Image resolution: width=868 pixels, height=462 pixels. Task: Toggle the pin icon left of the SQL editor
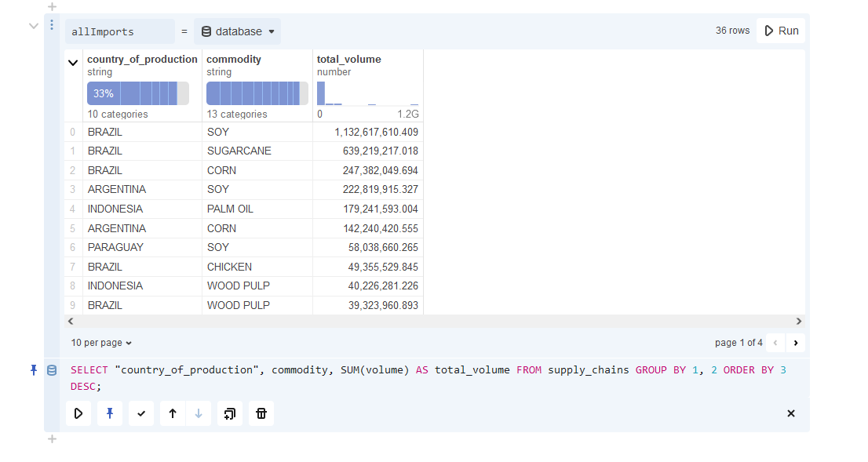34,370
